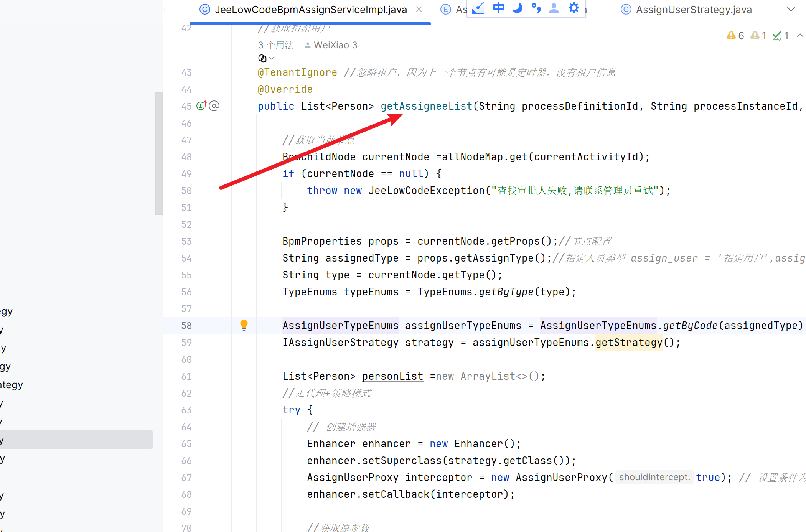Image resolution: width=806 pixels, height=532 pixels.
Task: Click getByType on line 56
Action: (506, 292)
